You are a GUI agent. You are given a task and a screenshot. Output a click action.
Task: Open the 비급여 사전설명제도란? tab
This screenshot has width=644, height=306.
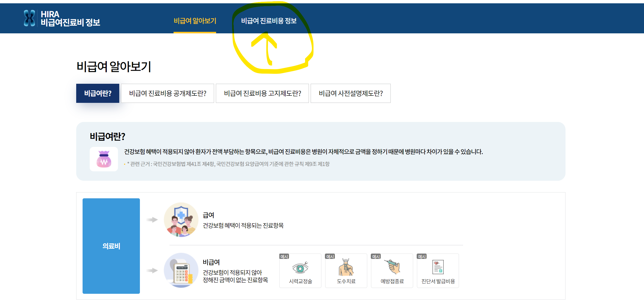[350, 93]
